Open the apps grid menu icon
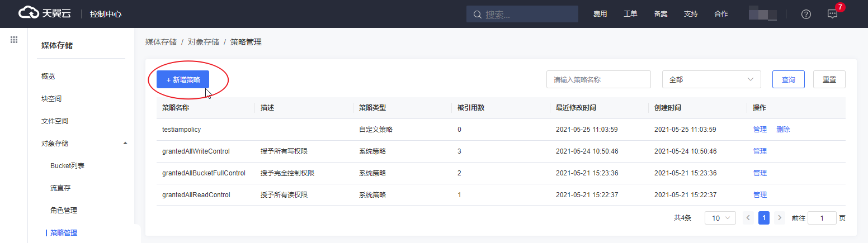The height and width of the screenshot is (243, 868). coord(14,40)
